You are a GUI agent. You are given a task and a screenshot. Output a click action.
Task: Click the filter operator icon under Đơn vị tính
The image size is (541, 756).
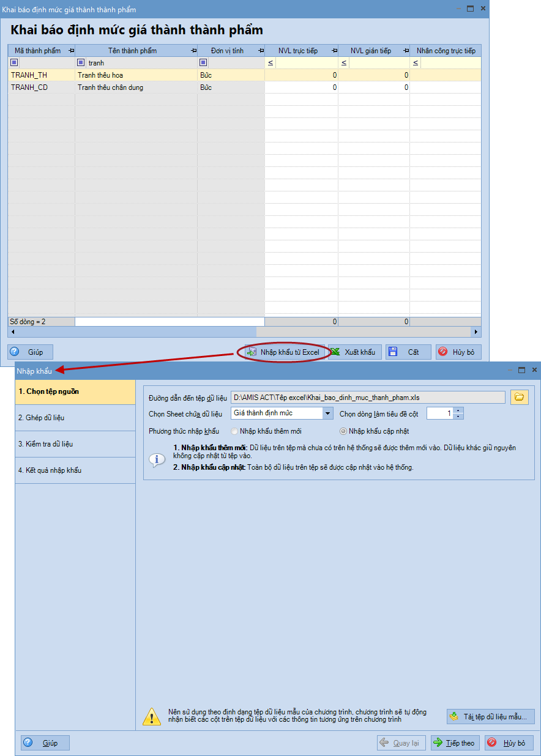tap(204, 63)
